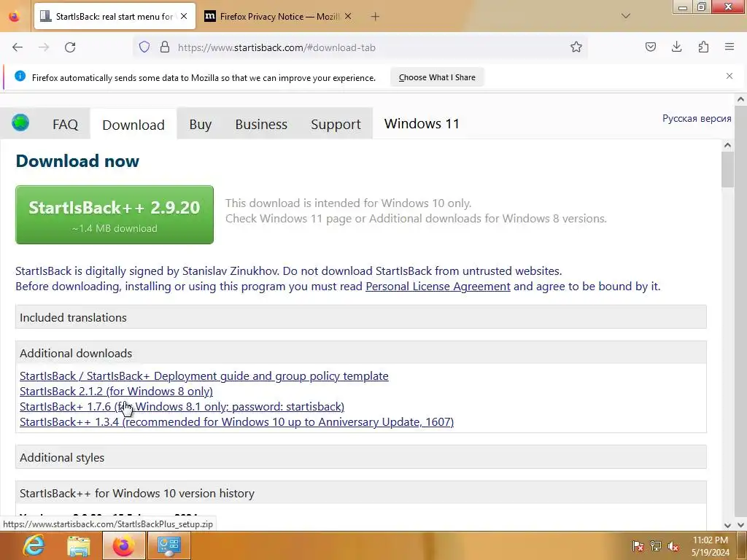Viewport: 747px width, 560px height.
Task: Click the Choose What I Share button
Action: coord(437,77)
